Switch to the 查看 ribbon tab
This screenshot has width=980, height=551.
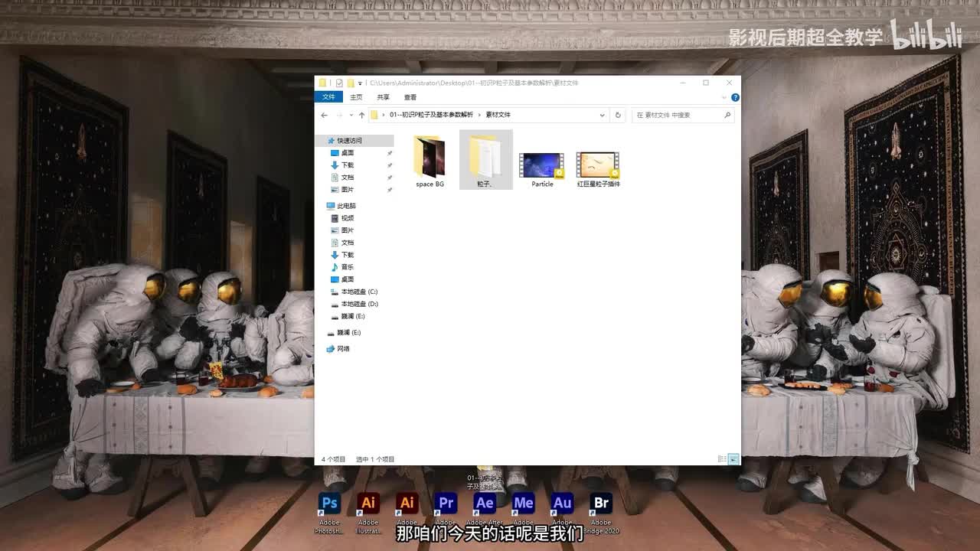tap(410, 97)
